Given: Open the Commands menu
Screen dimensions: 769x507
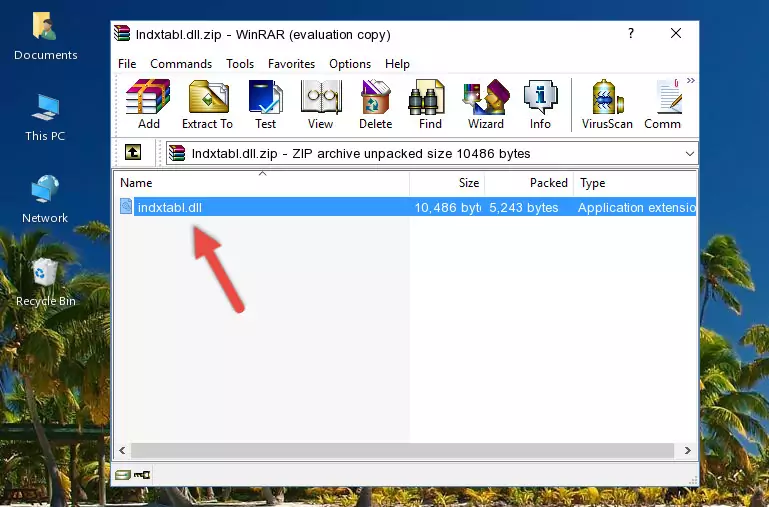Looking at the screenshot, I should click(x=181, y=64).
